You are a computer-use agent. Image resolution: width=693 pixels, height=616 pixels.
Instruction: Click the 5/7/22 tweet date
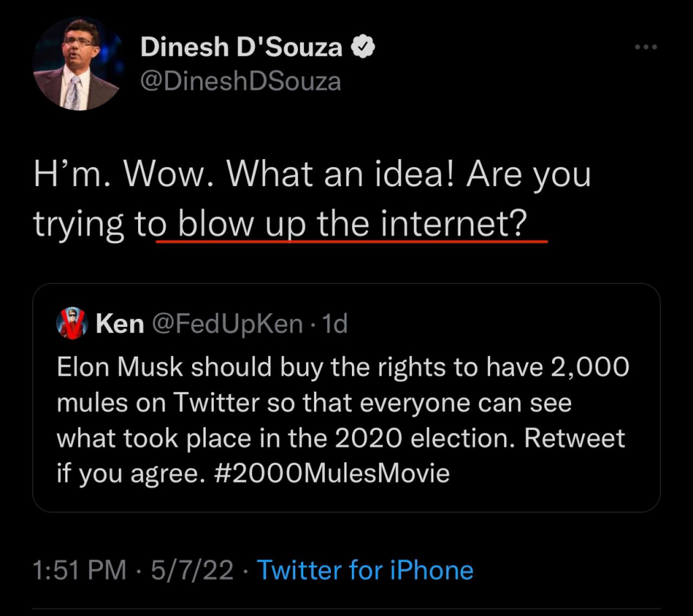192,570
